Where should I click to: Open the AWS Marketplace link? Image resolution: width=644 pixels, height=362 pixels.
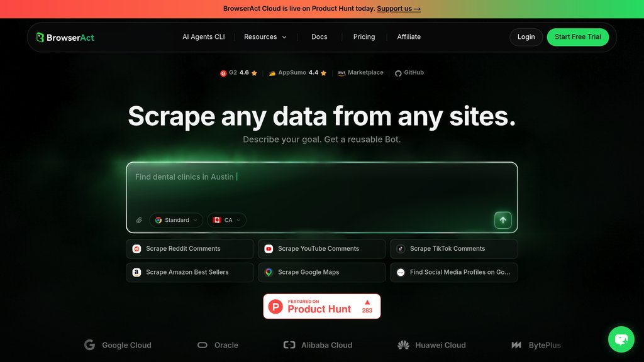360,73
